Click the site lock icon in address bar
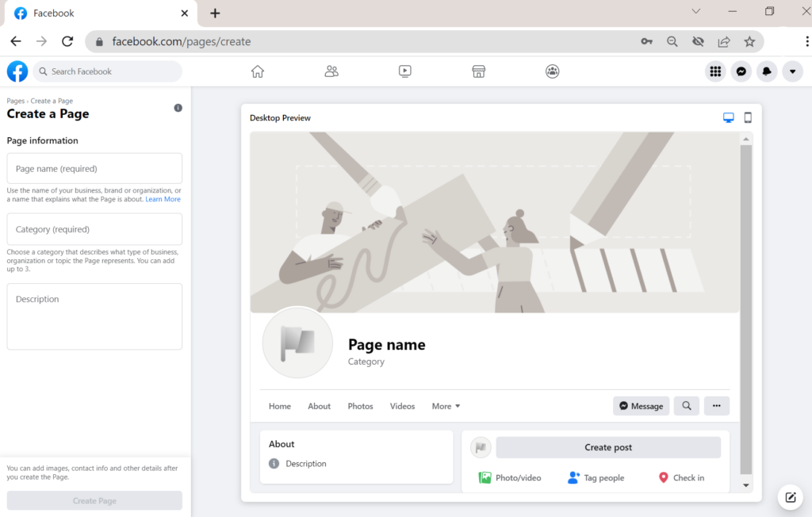 99,41
